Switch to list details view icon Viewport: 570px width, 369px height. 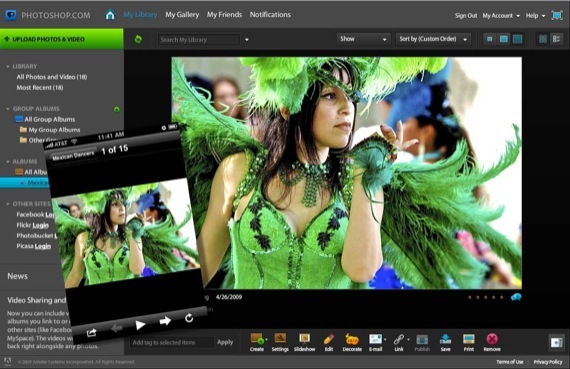tap(556, 39)
